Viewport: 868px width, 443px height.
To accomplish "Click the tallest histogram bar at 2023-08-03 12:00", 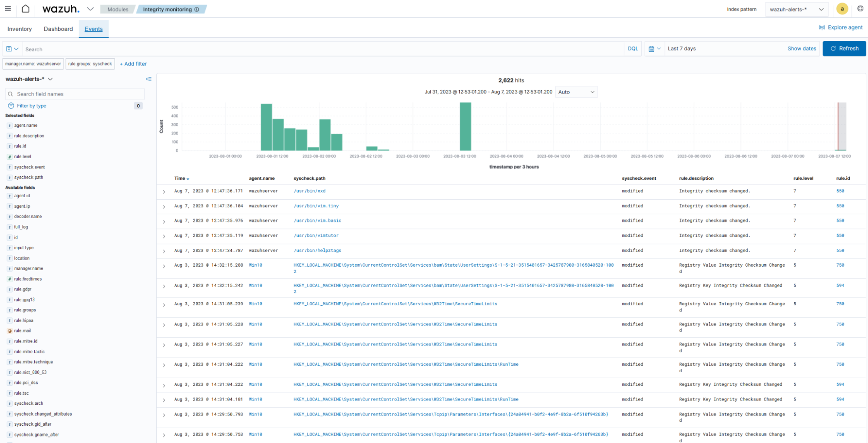I will pyautogui.click(x=465, y=126).
